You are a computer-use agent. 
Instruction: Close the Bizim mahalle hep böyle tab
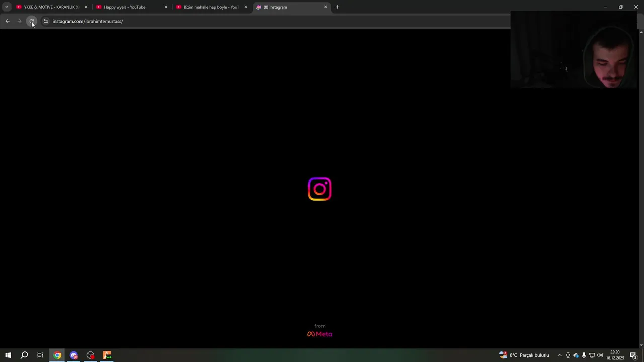tap(246, 7)
